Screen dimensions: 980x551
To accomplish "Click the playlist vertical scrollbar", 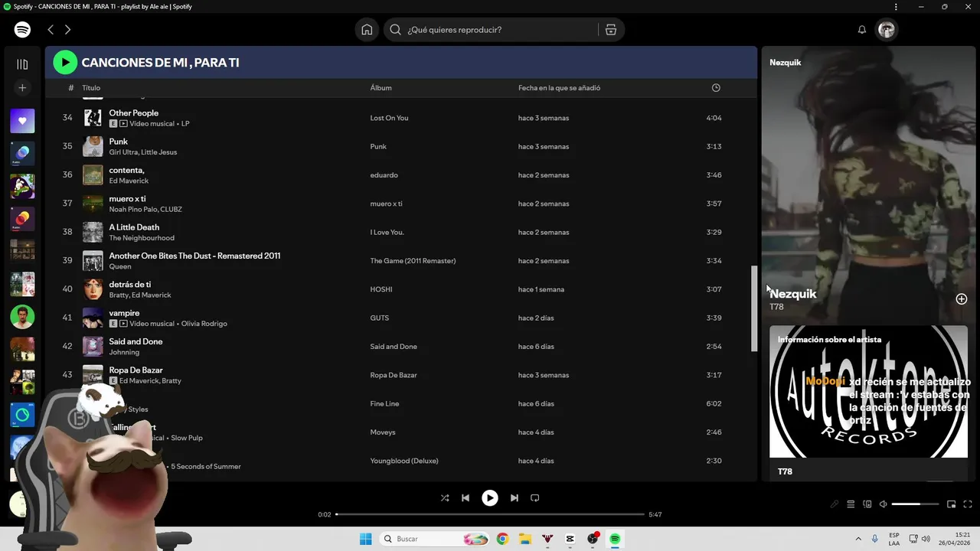I will tap(754, 308).
